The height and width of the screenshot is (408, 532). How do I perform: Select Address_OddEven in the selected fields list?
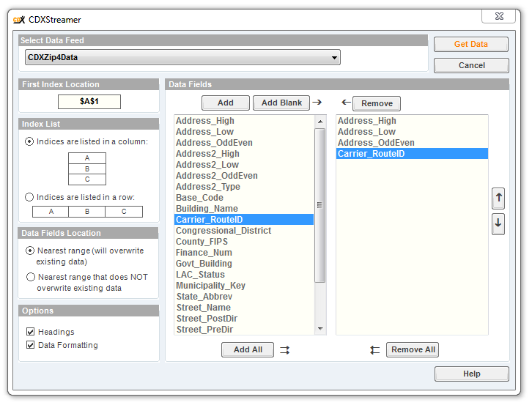tap(413, 143)
